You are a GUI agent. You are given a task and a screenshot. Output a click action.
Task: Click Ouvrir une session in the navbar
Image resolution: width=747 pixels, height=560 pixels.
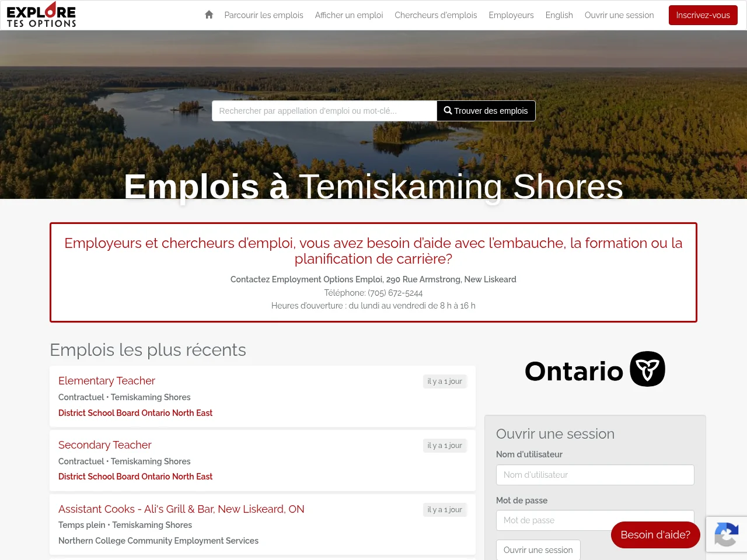coord(619,15)
